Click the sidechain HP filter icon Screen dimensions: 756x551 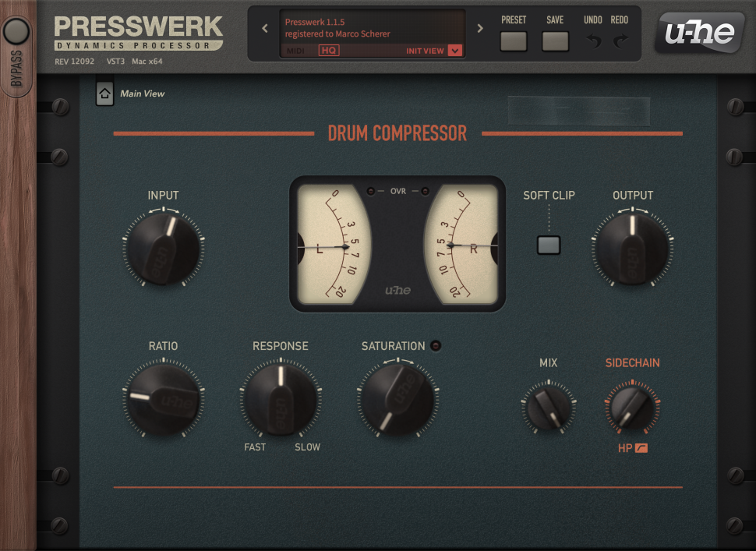[641, 448]
